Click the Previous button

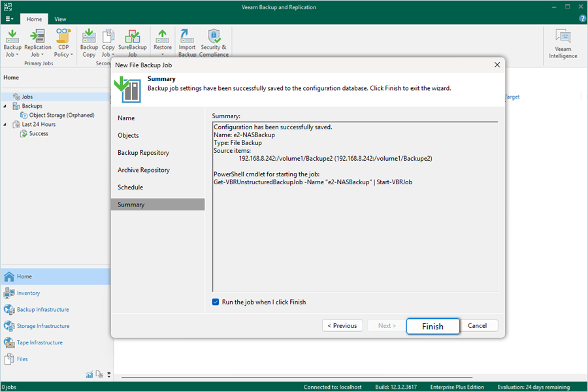342,325
